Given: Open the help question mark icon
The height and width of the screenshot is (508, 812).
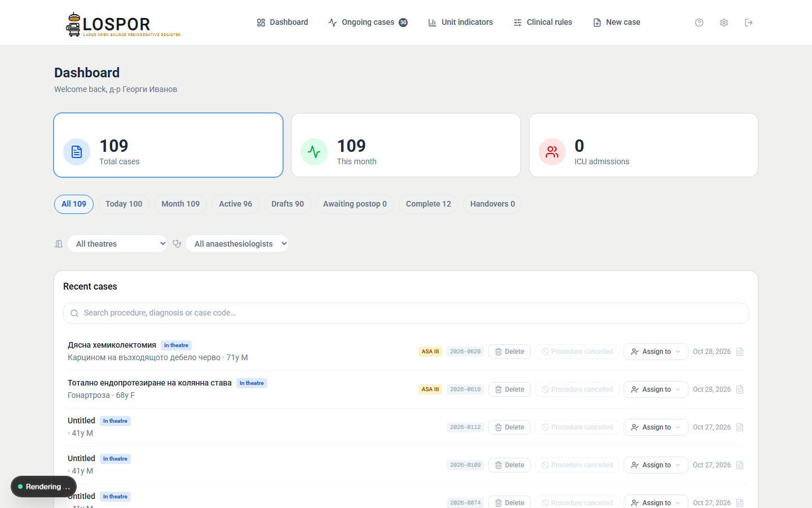Looking at the screenshot, I should coord(699,23).
